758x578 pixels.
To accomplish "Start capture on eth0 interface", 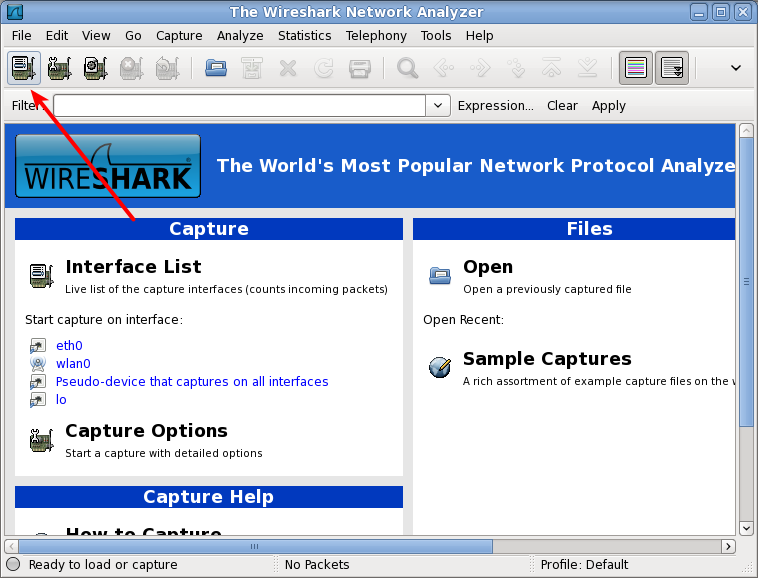I will click(x=69, y=346).
